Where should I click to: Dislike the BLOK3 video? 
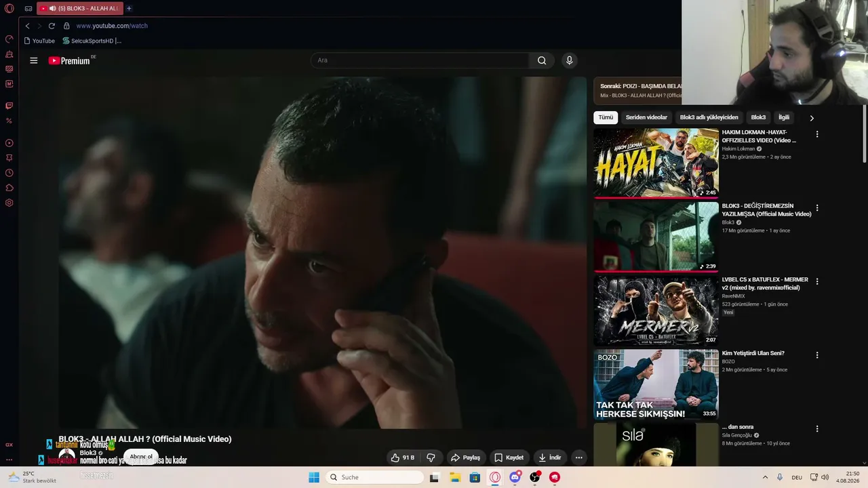[x=431, y=457]
